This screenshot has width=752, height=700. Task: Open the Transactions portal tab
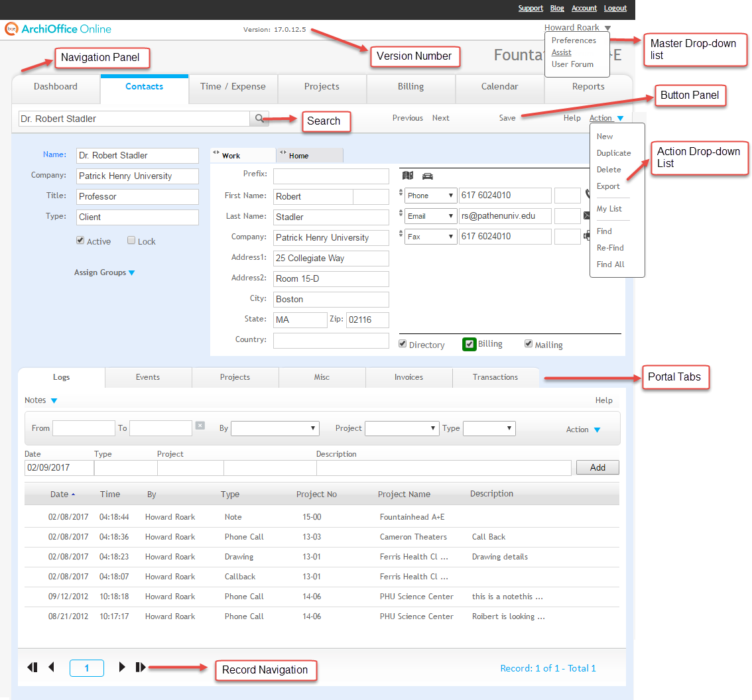[495, 377]
